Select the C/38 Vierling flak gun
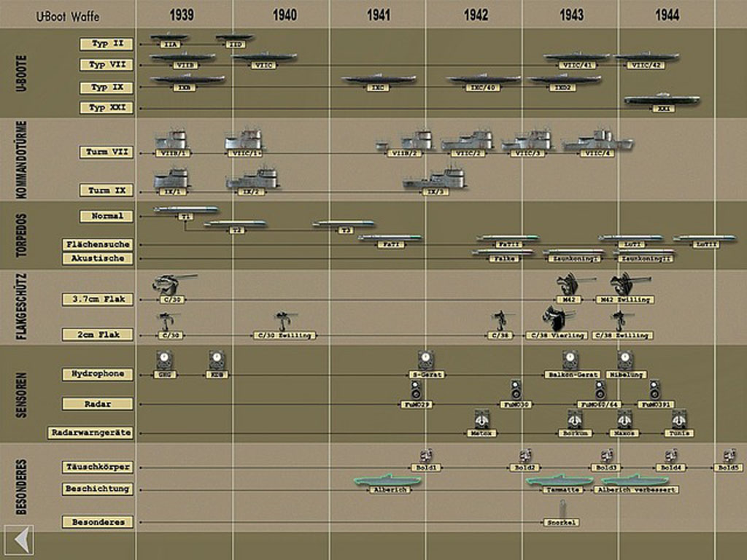This screenshot has height=560, width=747. point(558,319)
